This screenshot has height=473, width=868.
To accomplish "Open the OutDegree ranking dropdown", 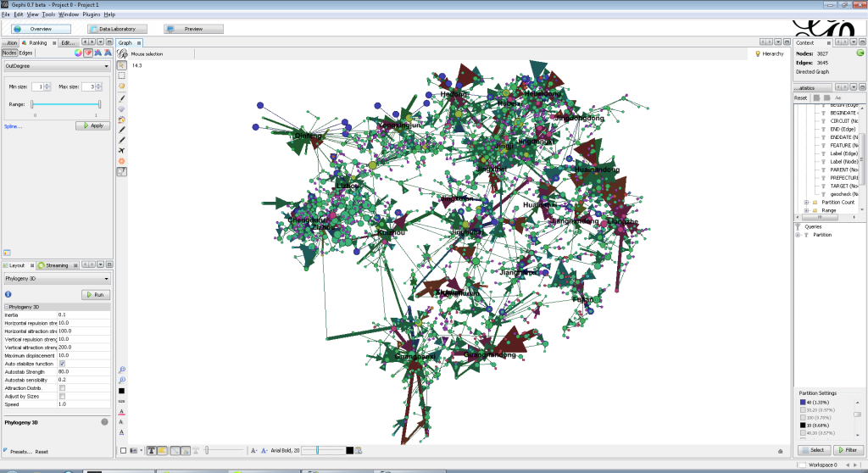I will (57, 66).
